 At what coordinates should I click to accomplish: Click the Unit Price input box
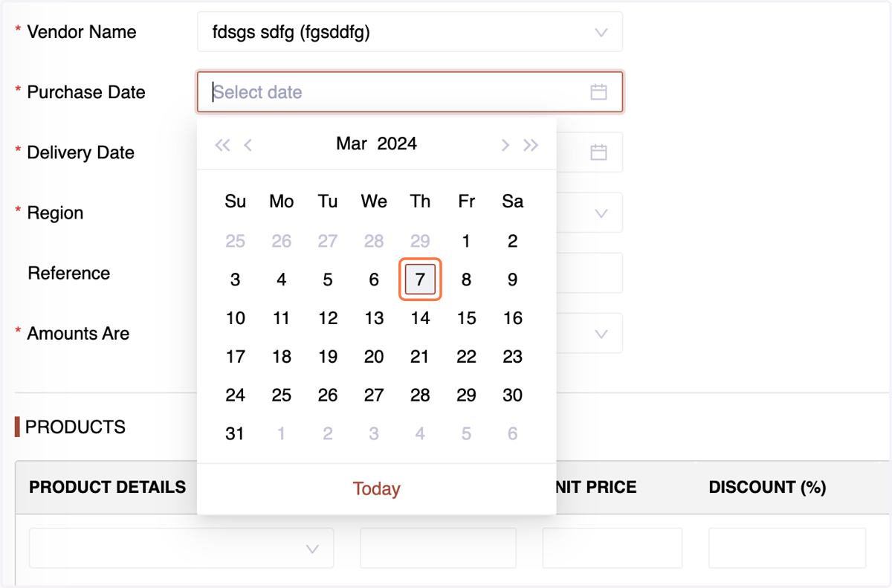(x=613, y=549)
